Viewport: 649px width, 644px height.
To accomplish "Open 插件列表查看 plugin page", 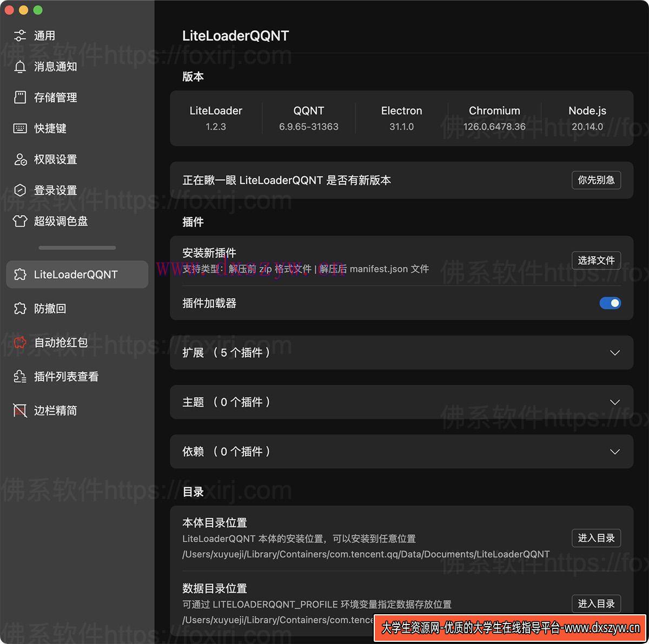I will (x=77, y=377).
